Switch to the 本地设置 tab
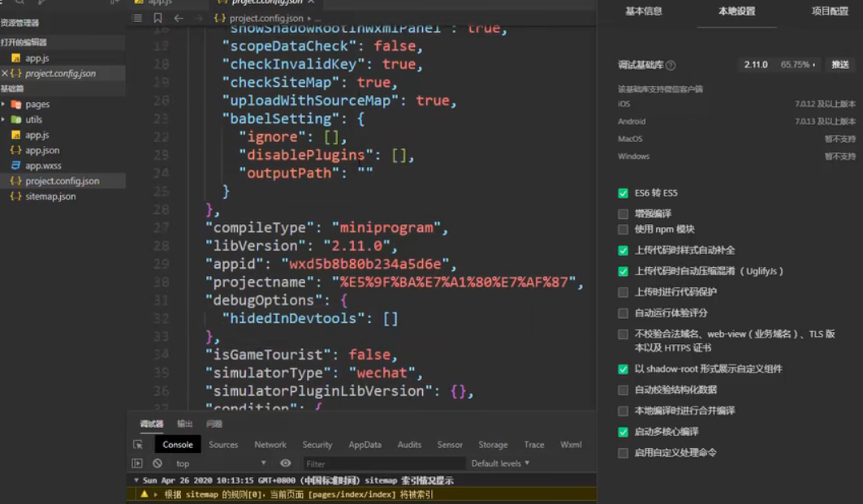The height and width of the screenshot is (504, 863). [736, 11]
